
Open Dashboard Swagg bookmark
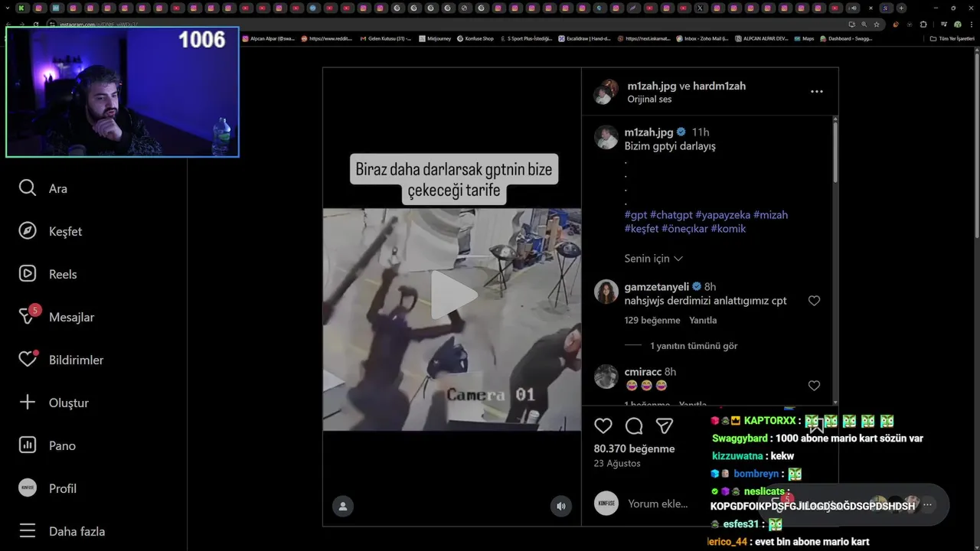point(846,38)
